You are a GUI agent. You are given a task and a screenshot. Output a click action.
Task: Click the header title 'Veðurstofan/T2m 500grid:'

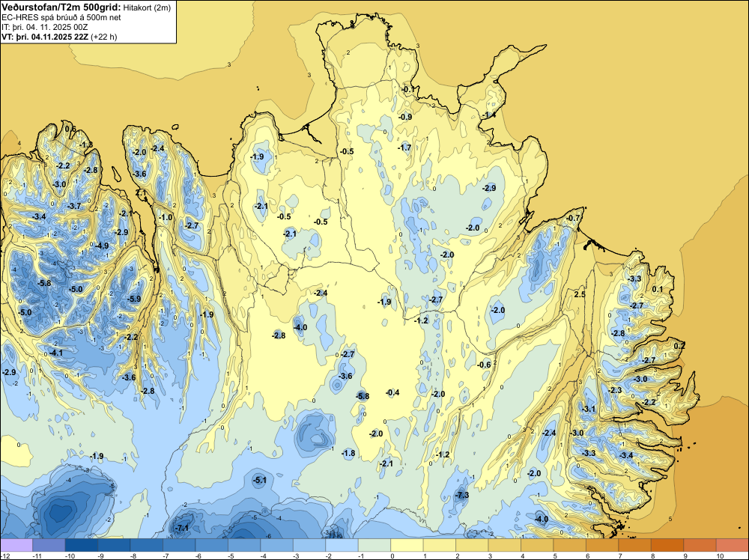pos(61,7)
